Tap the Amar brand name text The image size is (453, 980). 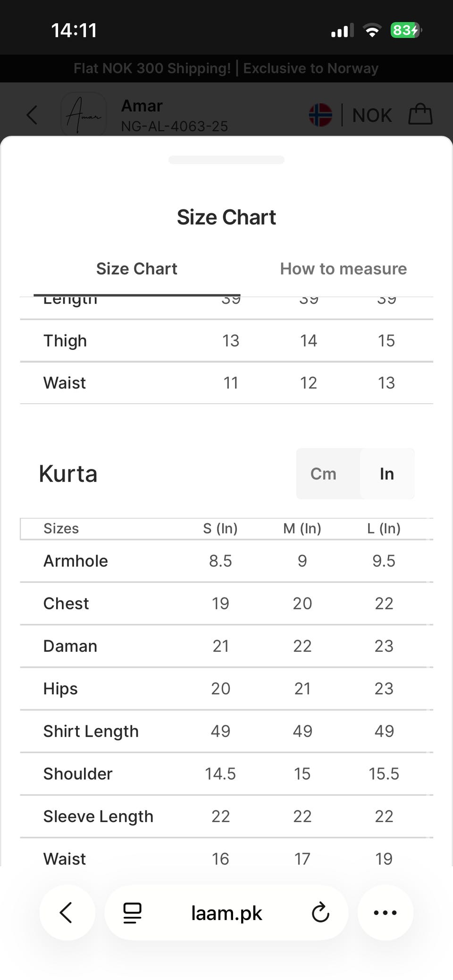tap(142, 106)
